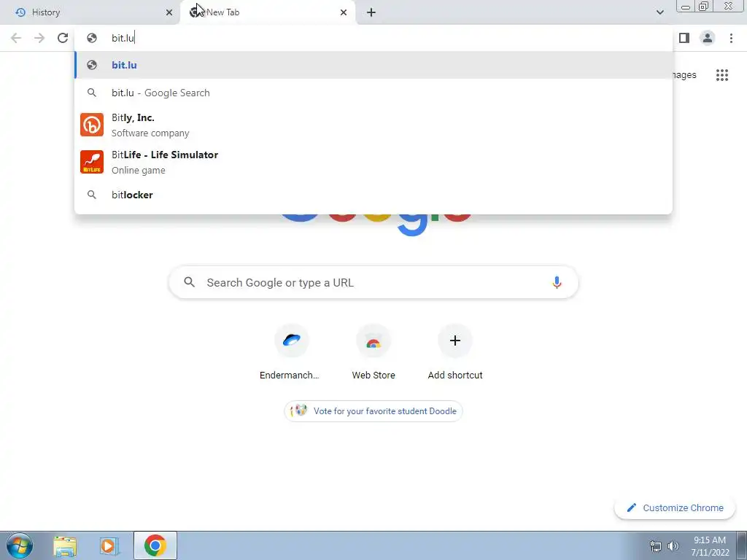Open Windows Explorer from taskbar
The height and width of the screenshot is (560, 747).
click(x=65, y=545)
